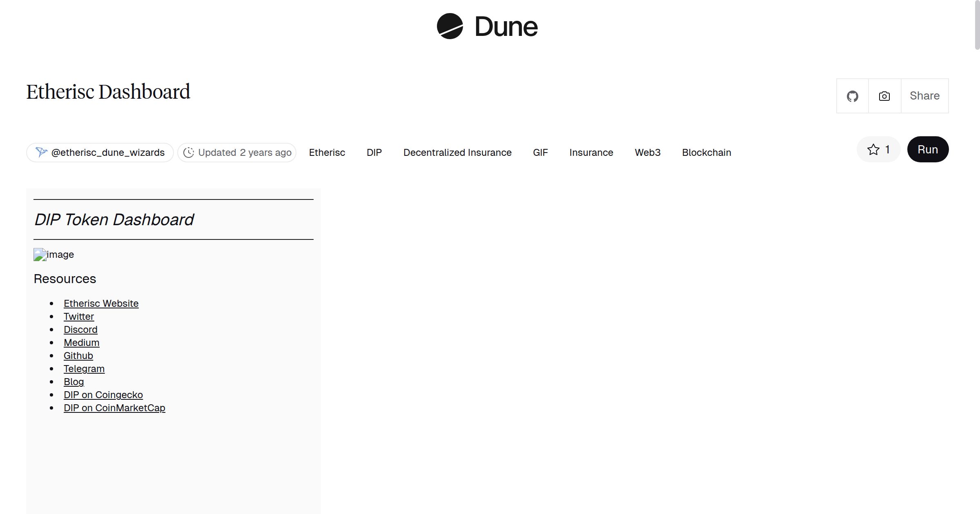Open the Twitter resource link
980x514 pixels.
point(79,316)
